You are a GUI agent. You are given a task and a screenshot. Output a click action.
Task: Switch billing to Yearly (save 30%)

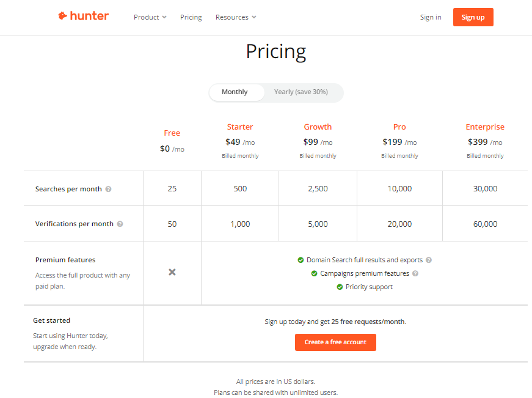(x=301, y=92)
